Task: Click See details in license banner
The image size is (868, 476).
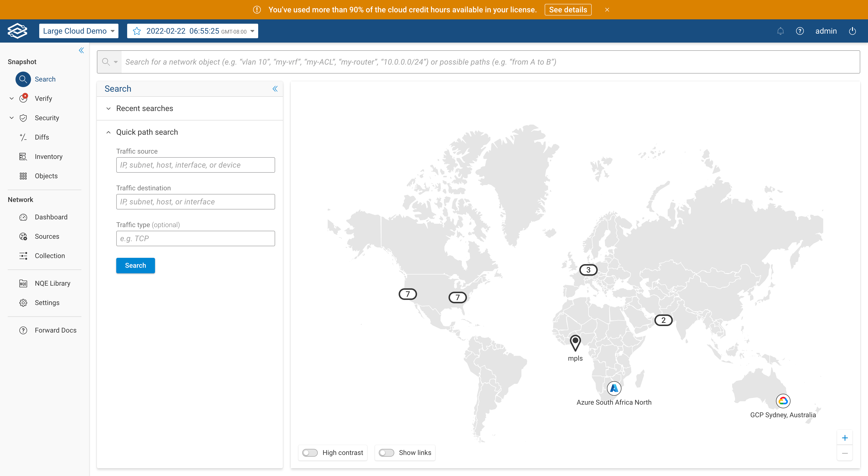Action: [568, 10]
